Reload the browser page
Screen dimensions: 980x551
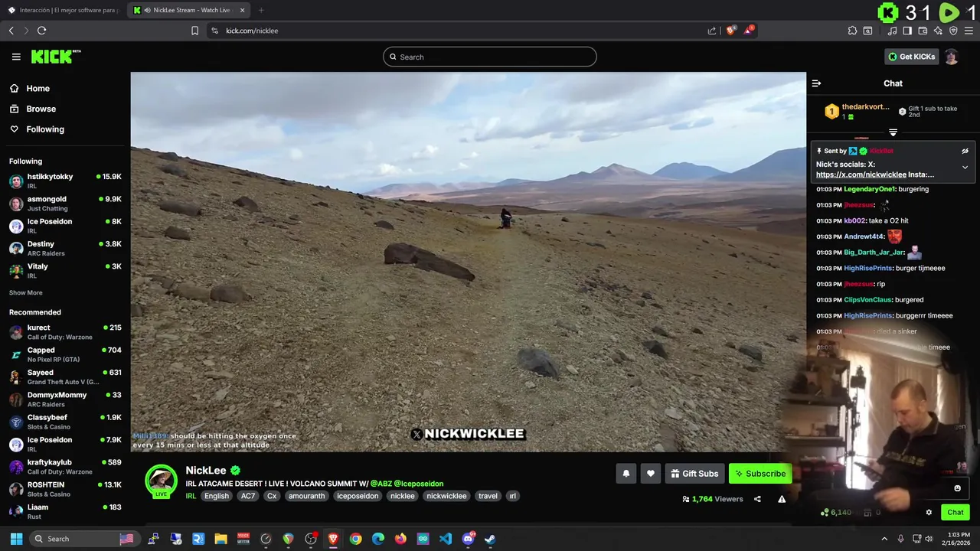42,31
